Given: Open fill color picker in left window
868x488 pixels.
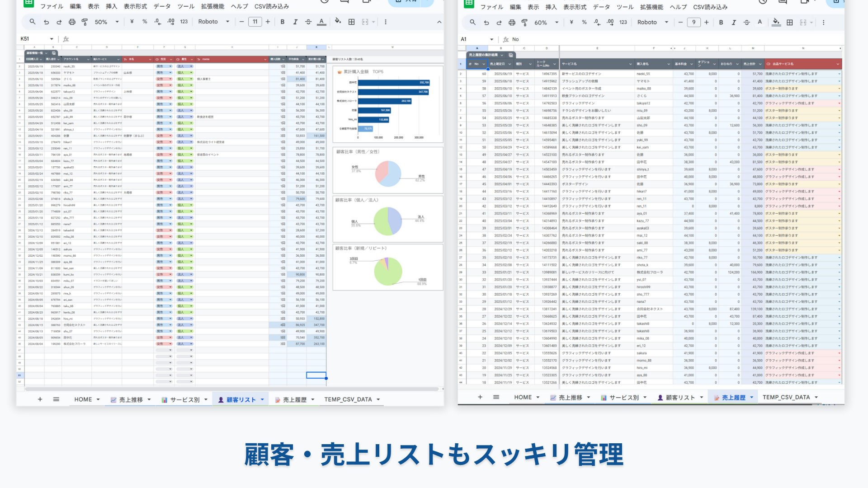Looking at the screenshot, I should pos(338,21).
